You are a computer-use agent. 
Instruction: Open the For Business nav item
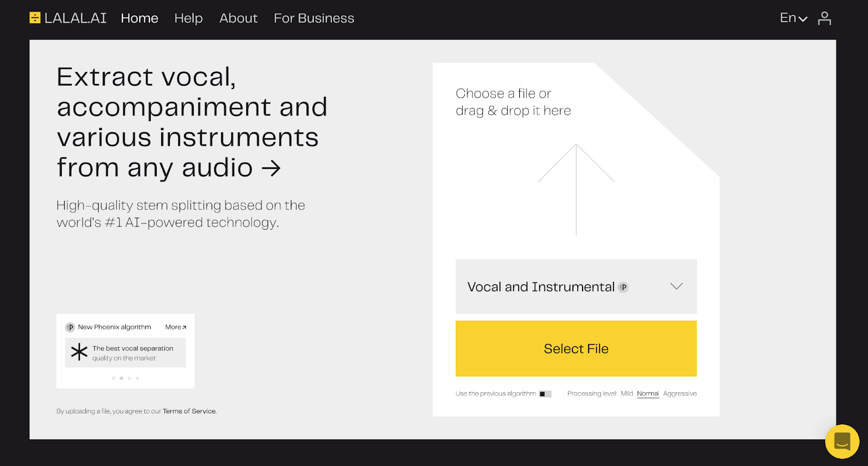tap(314, 18)
